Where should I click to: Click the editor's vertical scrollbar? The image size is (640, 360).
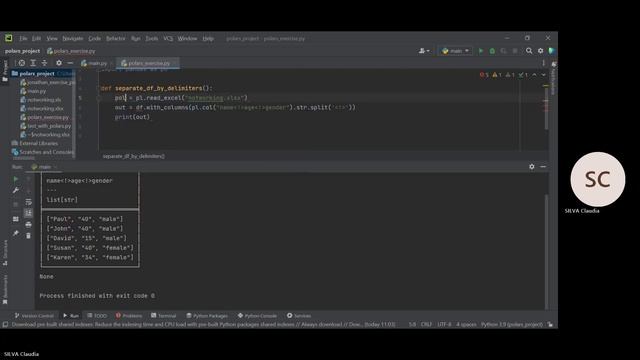[546, 109]
